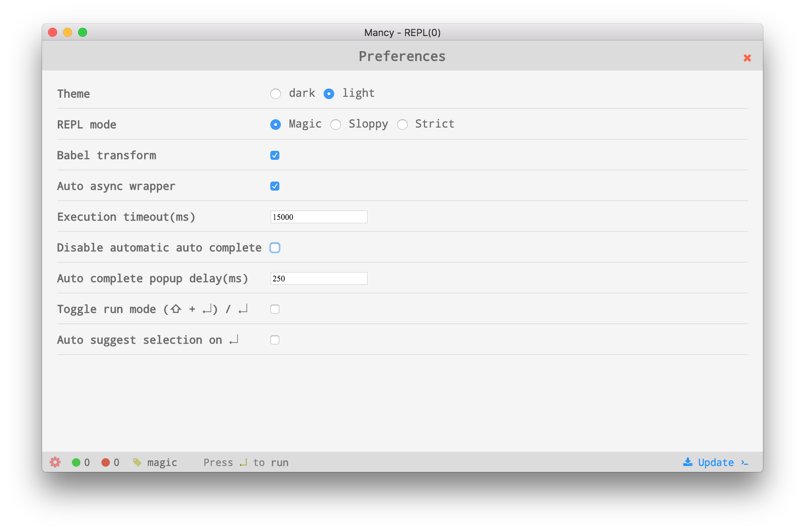Image resolution: width=805 pixels, height=532 pixels.
Task: Select the dark theme radio button
Action: tap(276, 93)
